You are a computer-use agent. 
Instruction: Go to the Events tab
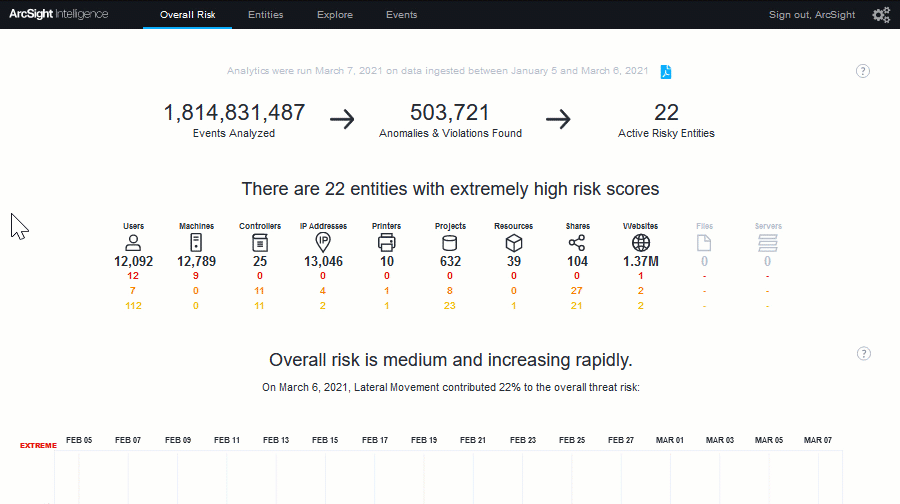pos(401,15)
